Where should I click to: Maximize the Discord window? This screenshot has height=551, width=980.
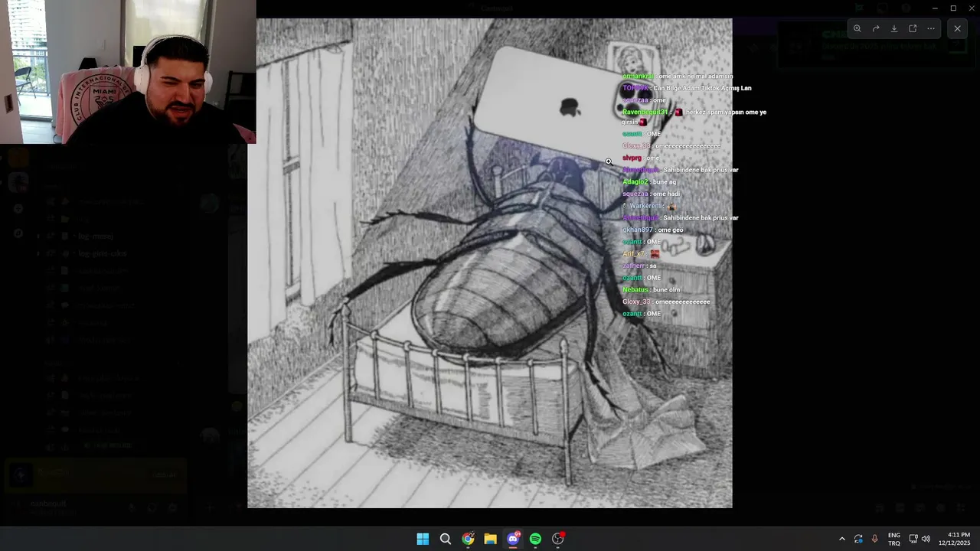(953, 8)
